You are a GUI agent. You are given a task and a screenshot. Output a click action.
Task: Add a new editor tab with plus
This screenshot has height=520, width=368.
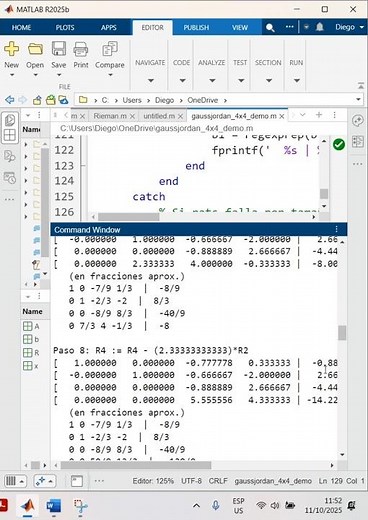tap(319, 115)
